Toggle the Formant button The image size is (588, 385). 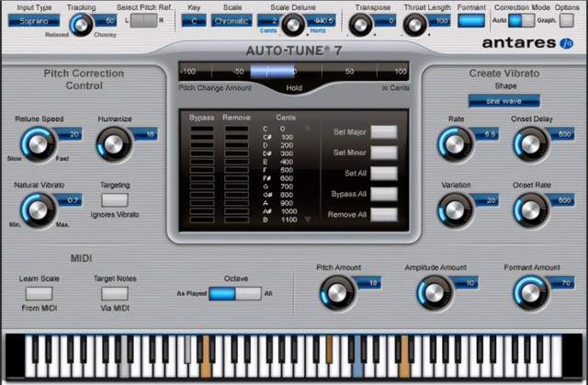tap(471, 20)
